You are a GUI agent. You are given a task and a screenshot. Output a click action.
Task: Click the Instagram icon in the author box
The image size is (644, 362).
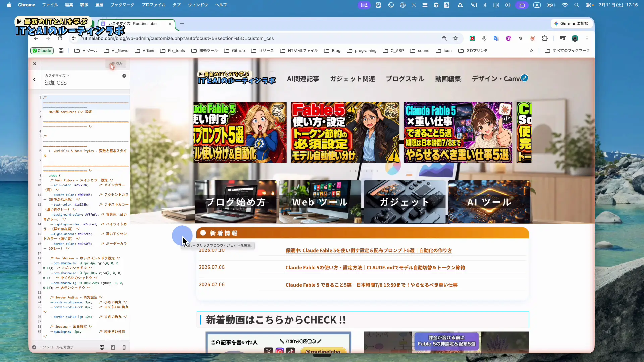click(280, 351)
